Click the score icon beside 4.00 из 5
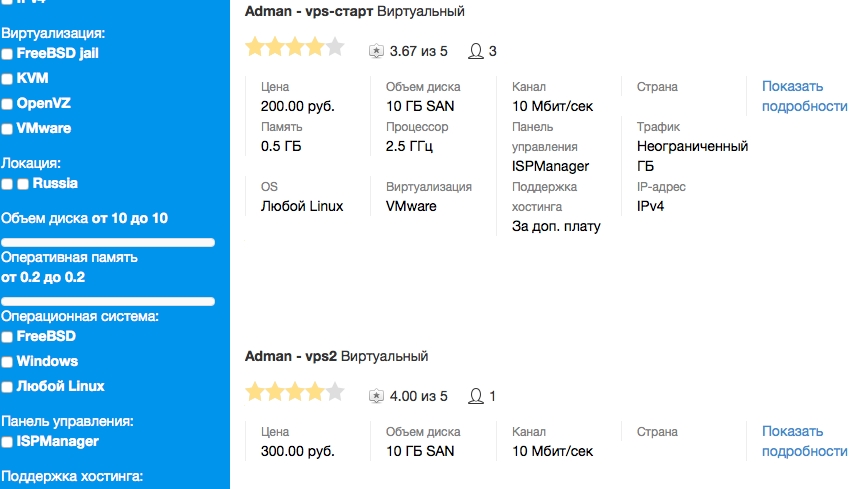 pyautogui.click(x=376, y=397)
